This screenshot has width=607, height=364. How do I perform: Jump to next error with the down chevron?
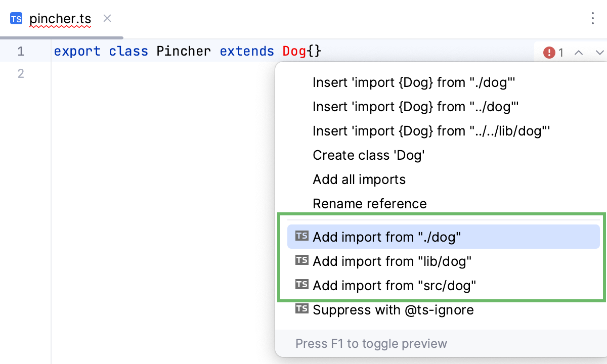600,52
